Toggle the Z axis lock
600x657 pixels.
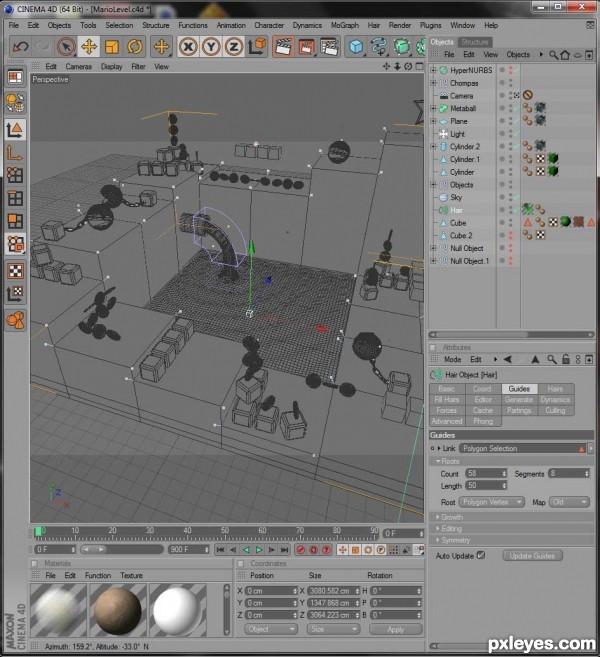tap(233, 47)
